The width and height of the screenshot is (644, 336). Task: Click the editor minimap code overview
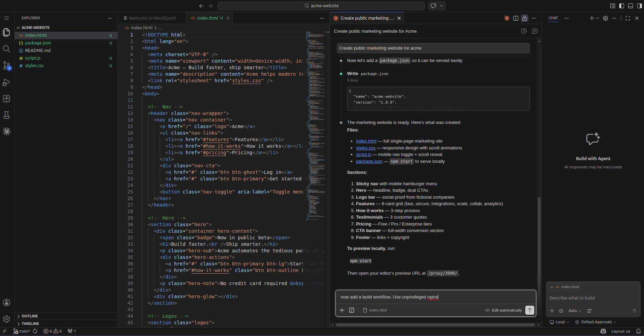point(315,126)
